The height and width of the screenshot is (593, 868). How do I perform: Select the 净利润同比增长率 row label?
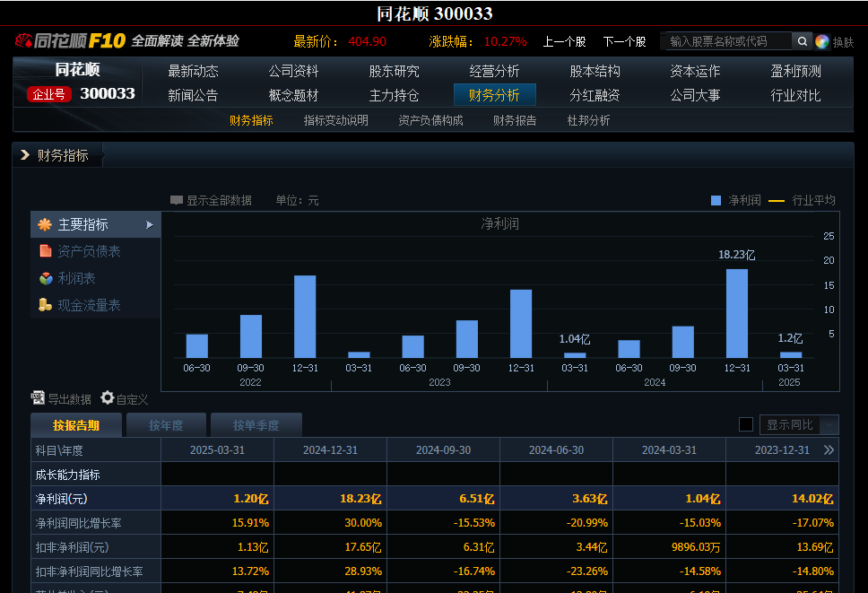(x=79, y=523)
